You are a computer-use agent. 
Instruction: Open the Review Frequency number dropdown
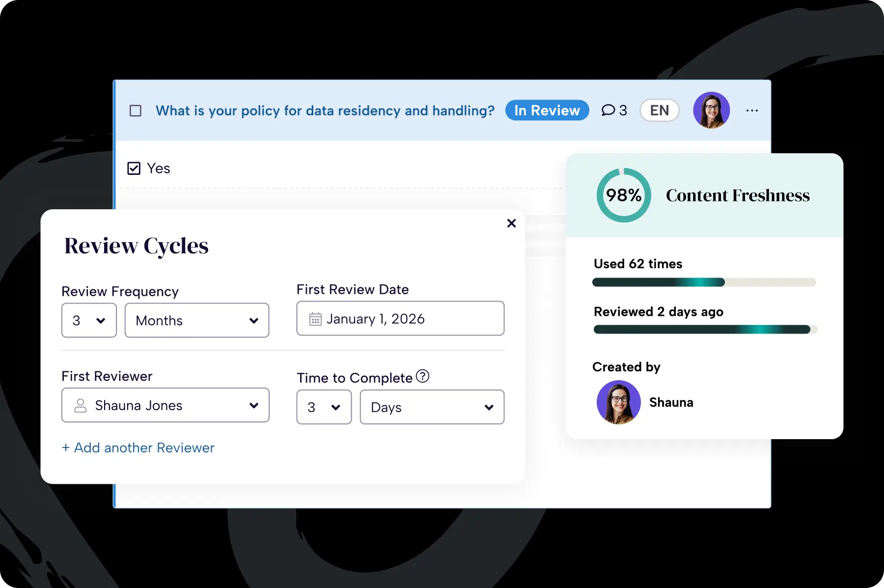(89, 320)
